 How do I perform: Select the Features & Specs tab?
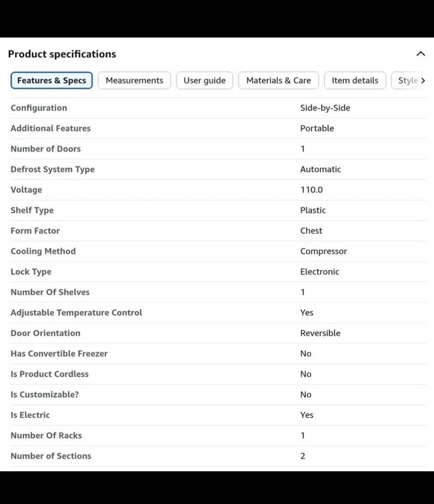pyautogui.click(x=51, y=81)
